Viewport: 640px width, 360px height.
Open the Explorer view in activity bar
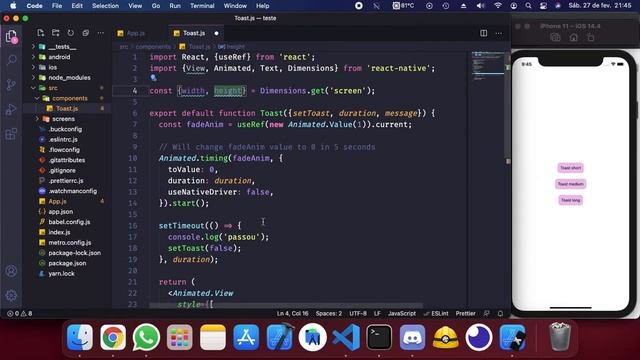pyautogui.click(x=11, y=37)
